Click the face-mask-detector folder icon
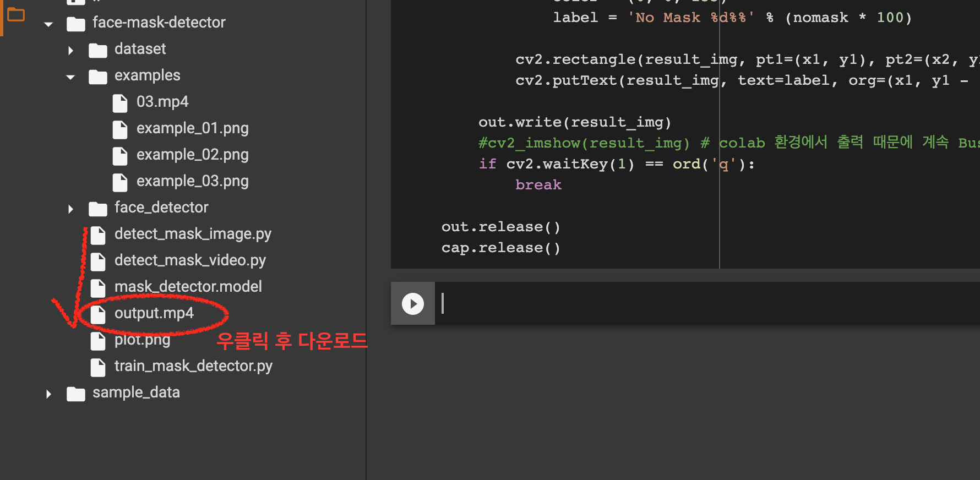This screenshot has width=980, height=480. click(x=76, y=24)
